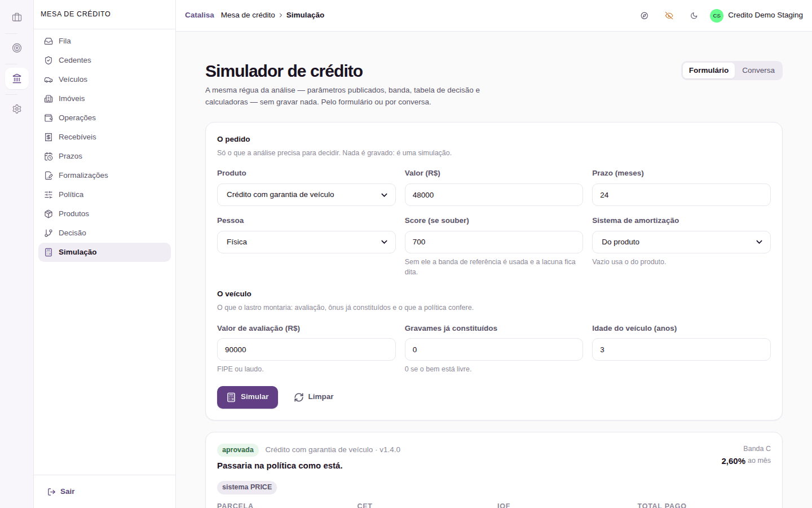This screenshot has height=508, width=812.
Task: Select the bank building icon in rail
Action: tap(17, 78)
